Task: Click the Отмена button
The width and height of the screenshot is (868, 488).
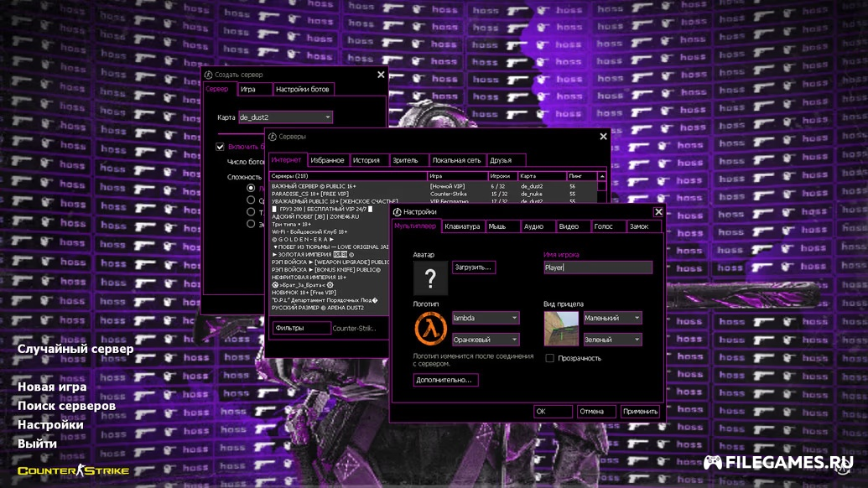Action: (x=596, y=411)
